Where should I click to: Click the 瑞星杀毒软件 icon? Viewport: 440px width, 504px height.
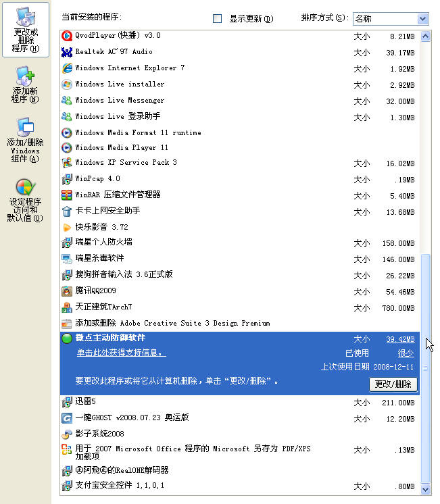(x=67, y=259)
